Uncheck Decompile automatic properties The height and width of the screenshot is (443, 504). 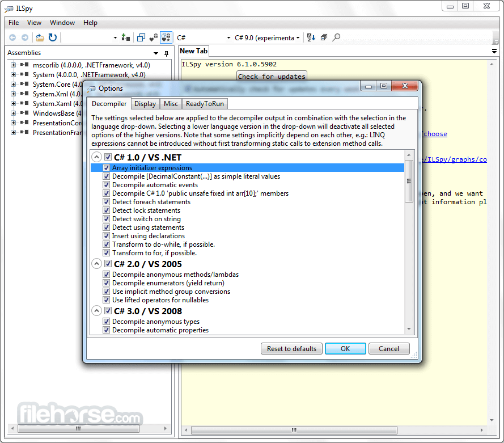click(107, 330)
